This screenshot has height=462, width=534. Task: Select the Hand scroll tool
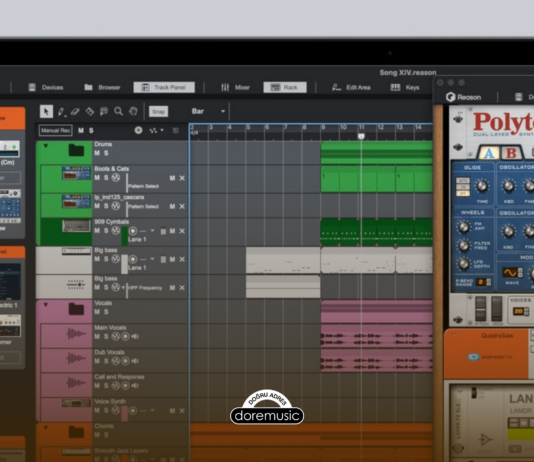[x=133, y=111]
